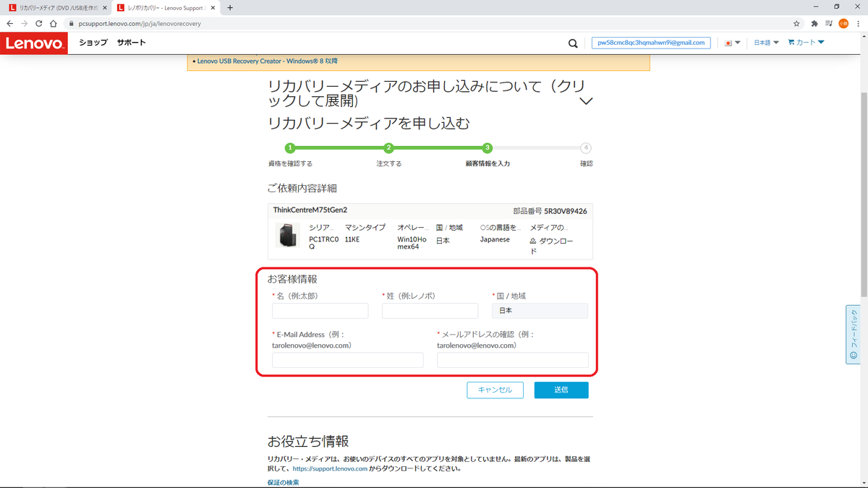868x488 pixels.
Task: Click the account email button
Action: coord(651,43)
